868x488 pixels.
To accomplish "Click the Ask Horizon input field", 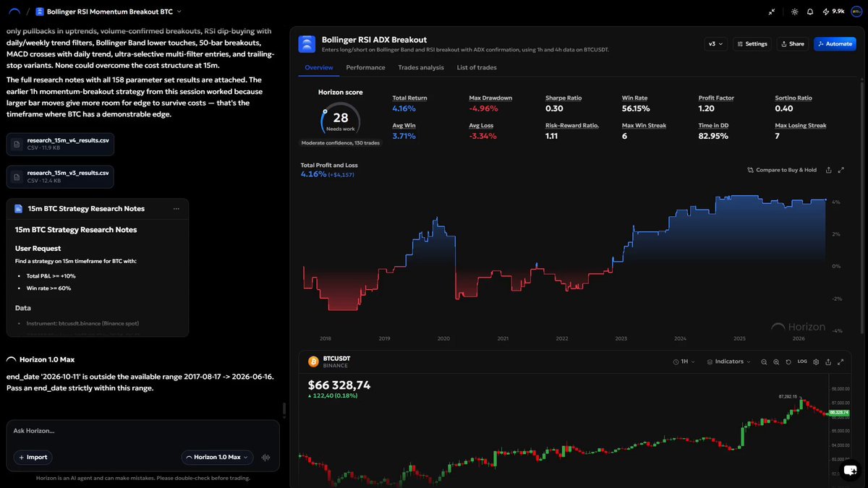I will tap(142, 431).
